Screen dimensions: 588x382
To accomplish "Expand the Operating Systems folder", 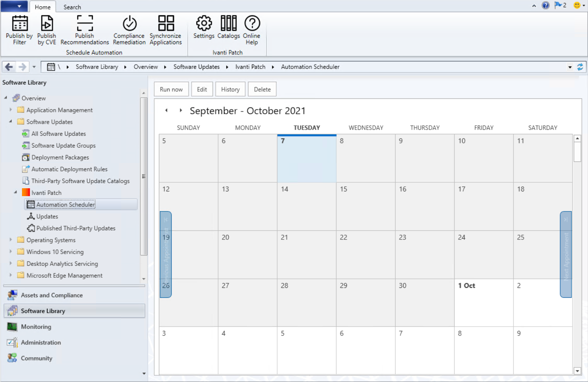I will pos(11,240).
